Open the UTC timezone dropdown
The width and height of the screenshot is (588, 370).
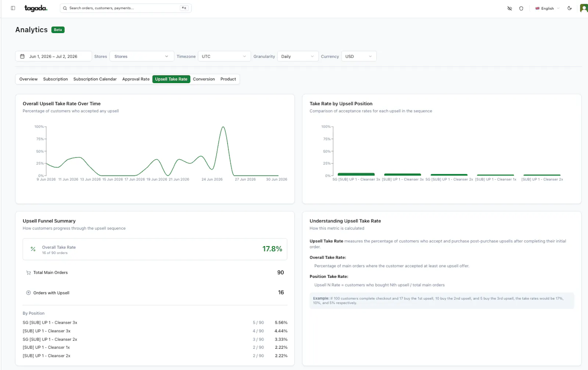224,56
